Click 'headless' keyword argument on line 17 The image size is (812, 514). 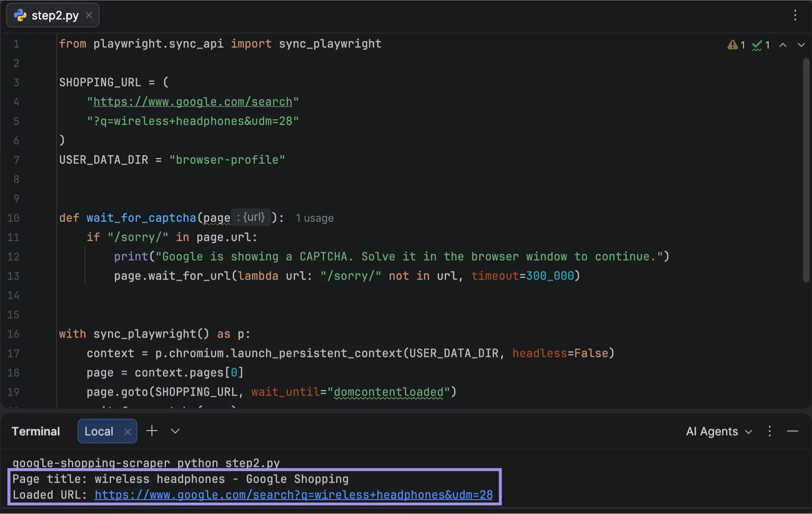(540, 353)
